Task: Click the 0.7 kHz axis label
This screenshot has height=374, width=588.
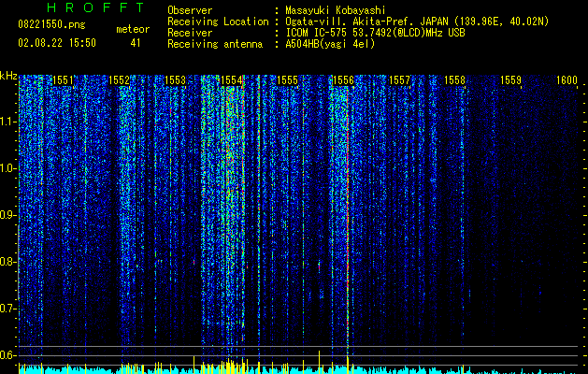Action: [7, 309]
